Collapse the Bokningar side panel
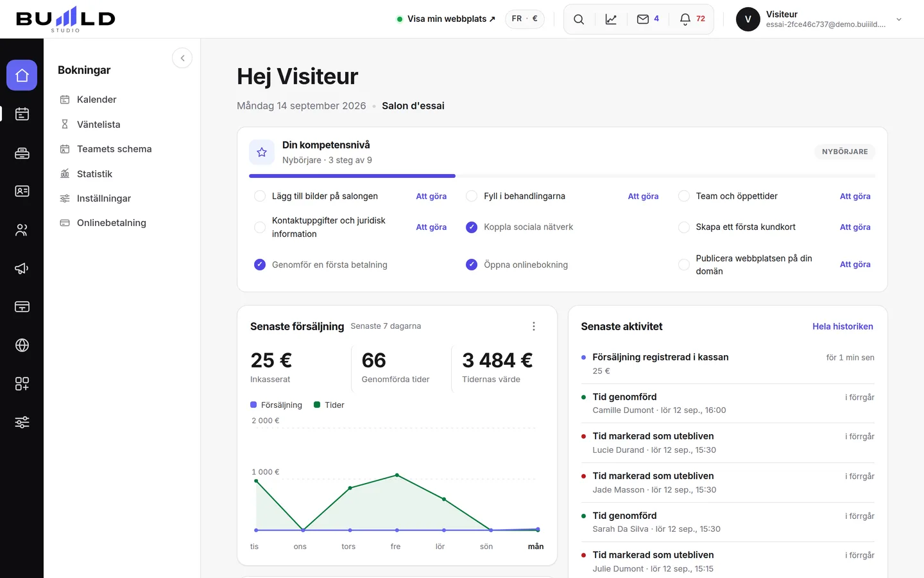Viewport: 924px width, 578px height. 182,58
